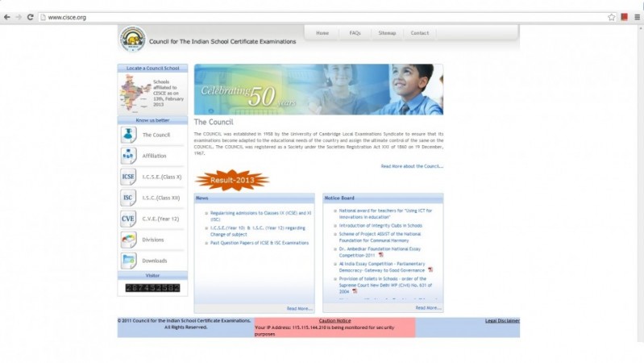Open the Chrome menu icon
This screenshot has width=644, height=363.
[x=637, y=17]
